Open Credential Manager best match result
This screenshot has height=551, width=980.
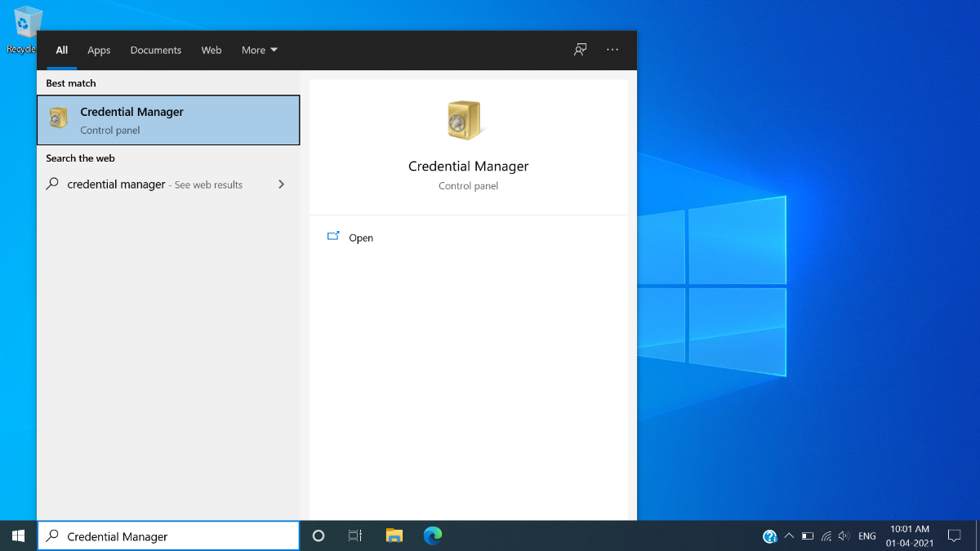coord(168,120)
